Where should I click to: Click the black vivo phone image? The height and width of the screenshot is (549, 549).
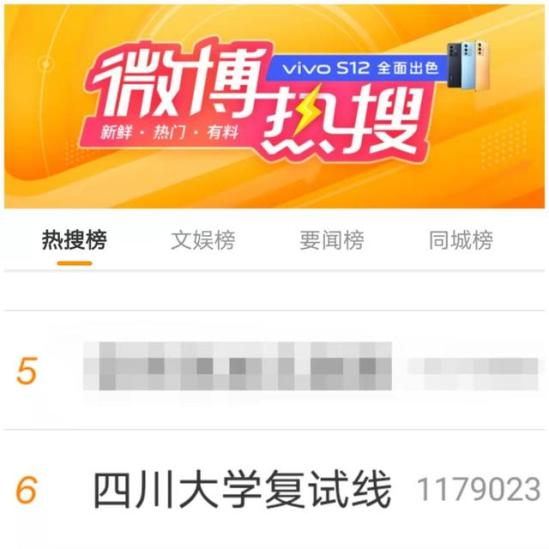point(454,65)
